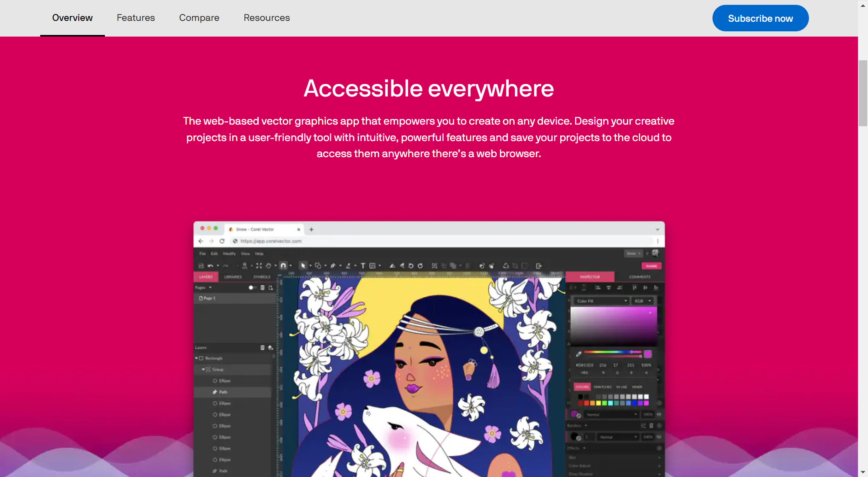Open the Color Fill dropdown
868x477 pixels.
pos(602,301)
